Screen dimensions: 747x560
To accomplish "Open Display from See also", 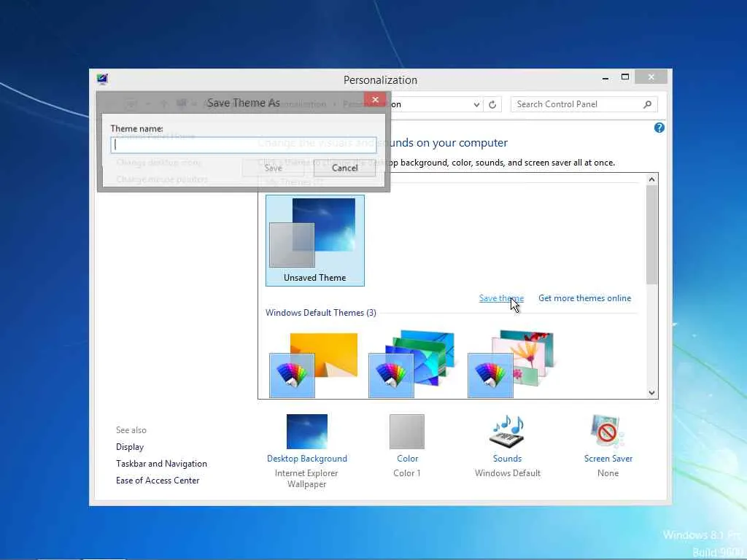I will (x=130, y=447).
